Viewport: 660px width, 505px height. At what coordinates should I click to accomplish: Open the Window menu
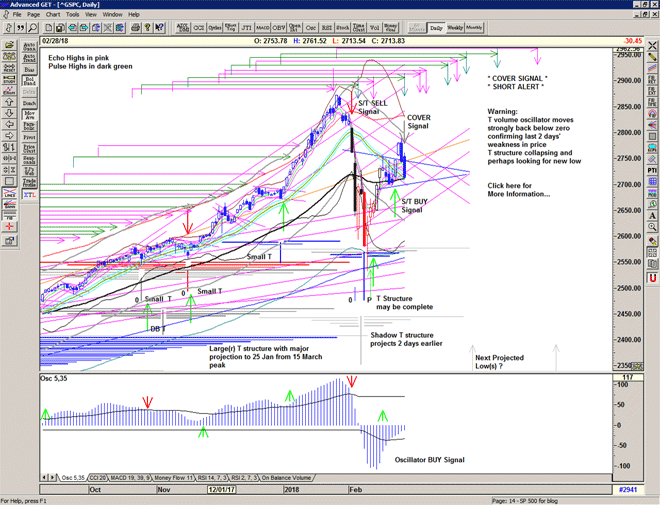[112, 15]
